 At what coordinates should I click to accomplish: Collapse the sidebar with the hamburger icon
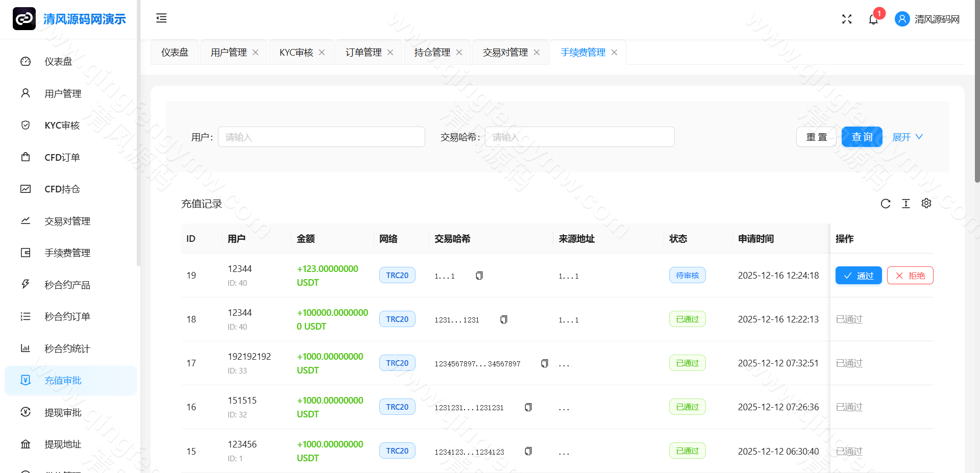pos(161,18)
